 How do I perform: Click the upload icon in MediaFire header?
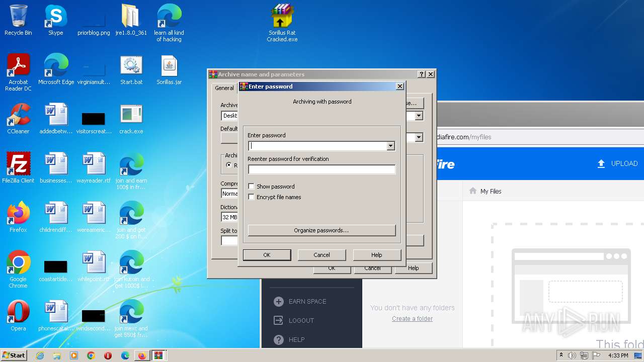601,163
